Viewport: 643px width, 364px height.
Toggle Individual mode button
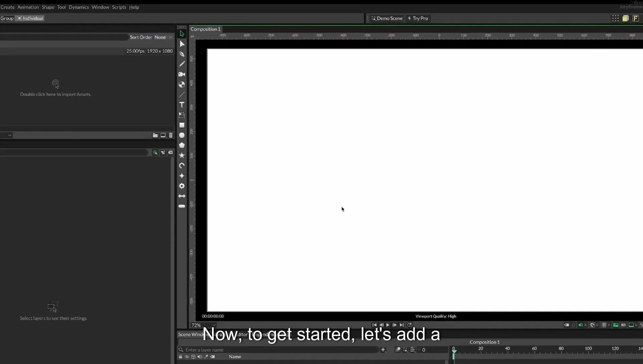pyautogui.click(x=30, y=18)
